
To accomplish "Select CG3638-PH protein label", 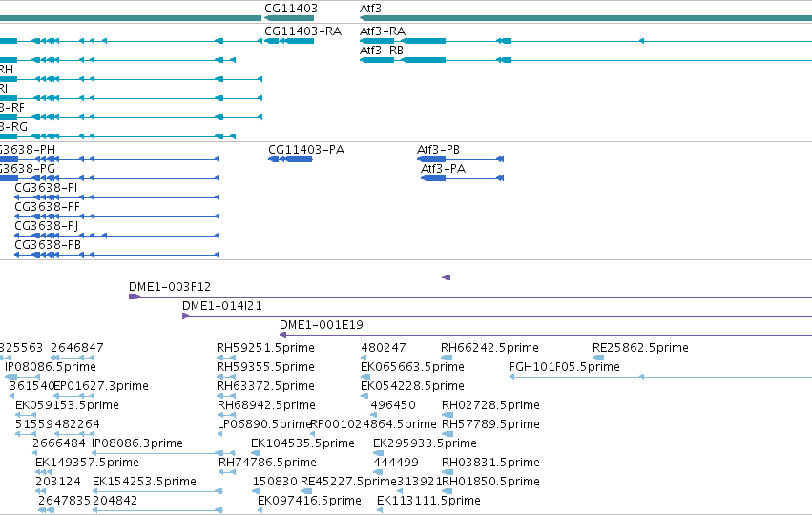I will coord(28,150).
